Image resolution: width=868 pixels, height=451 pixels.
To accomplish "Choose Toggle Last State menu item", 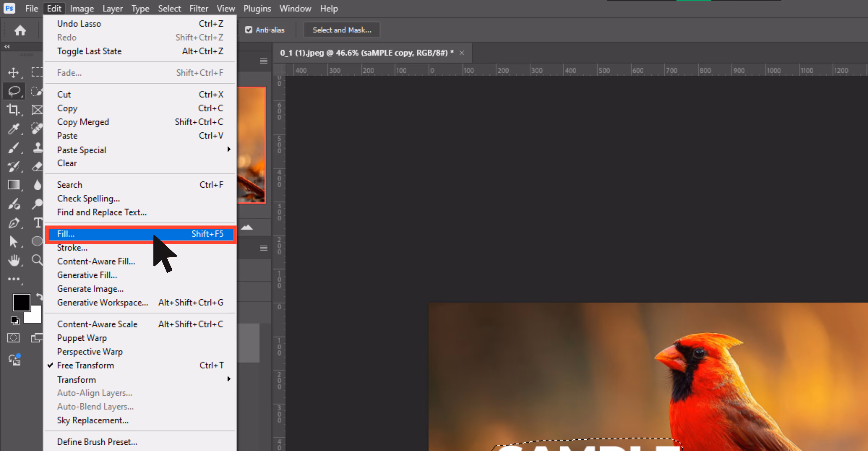I will pyautogui.click(x=140, y=51).
